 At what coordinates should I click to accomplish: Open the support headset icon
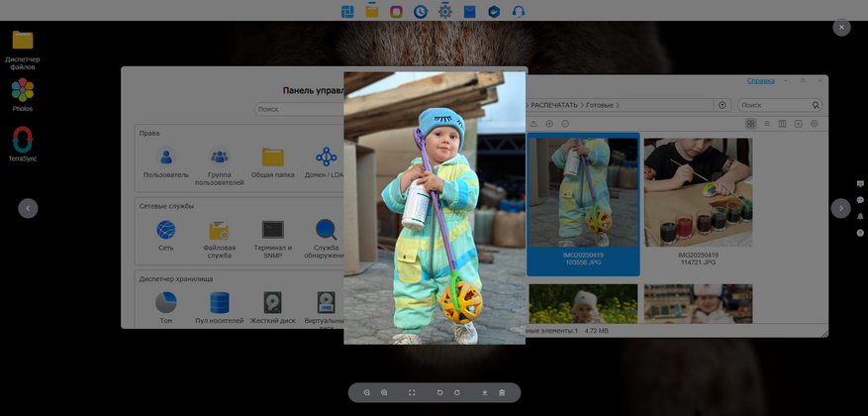pyautogui.click(x=519, y=11)
